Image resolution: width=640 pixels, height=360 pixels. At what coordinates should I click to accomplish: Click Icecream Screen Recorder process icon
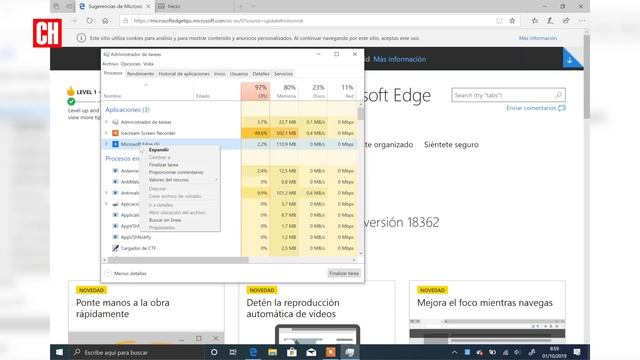click(x=116, y=133)
